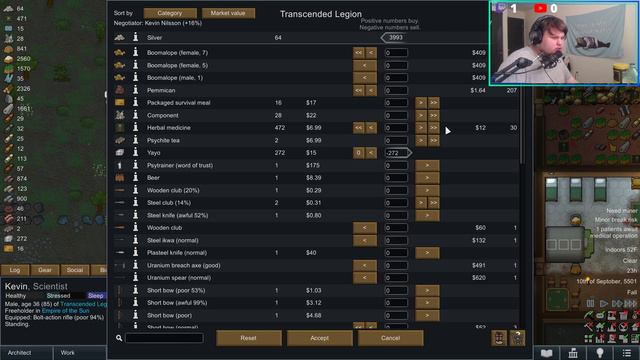
Task: Buy one Boomalope (female, 5)
Action: (364, 65)
